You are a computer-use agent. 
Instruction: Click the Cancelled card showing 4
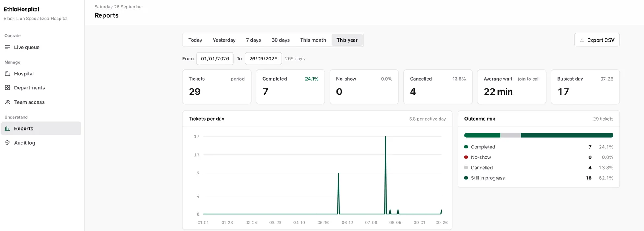tap(438, 87)
